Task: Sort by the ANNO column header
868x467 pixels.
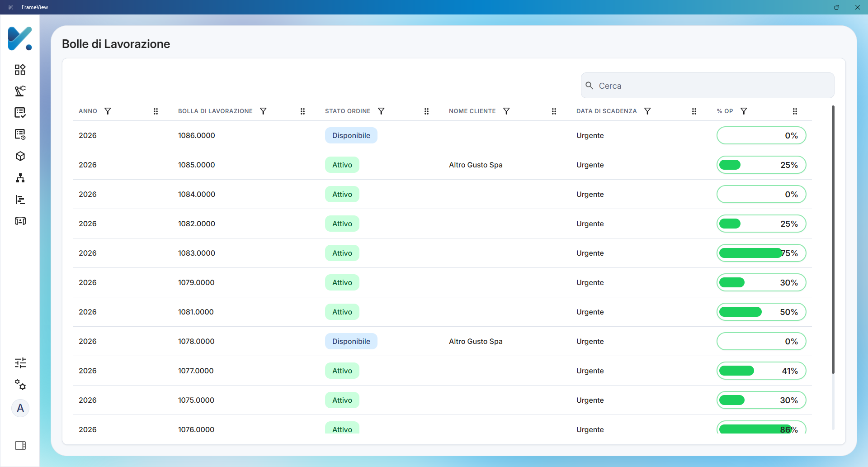Action: point(88,111)
